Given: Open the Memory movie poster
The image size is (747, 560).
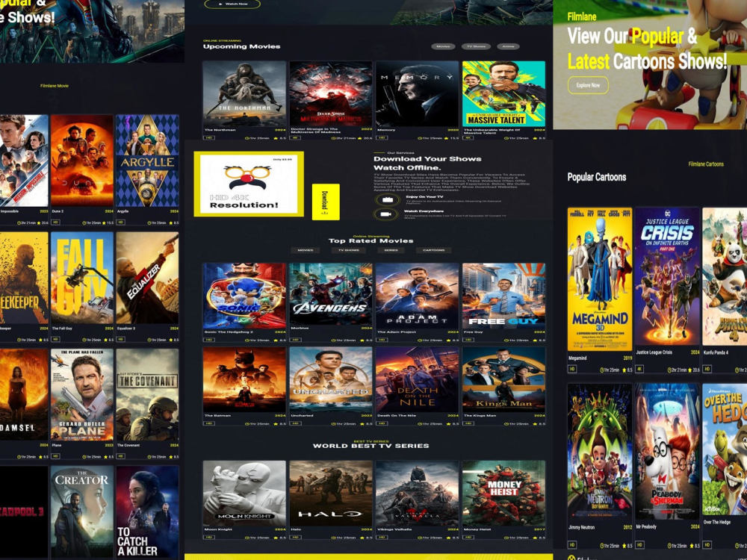Looking at the screenshot, I should coord(418,94).
